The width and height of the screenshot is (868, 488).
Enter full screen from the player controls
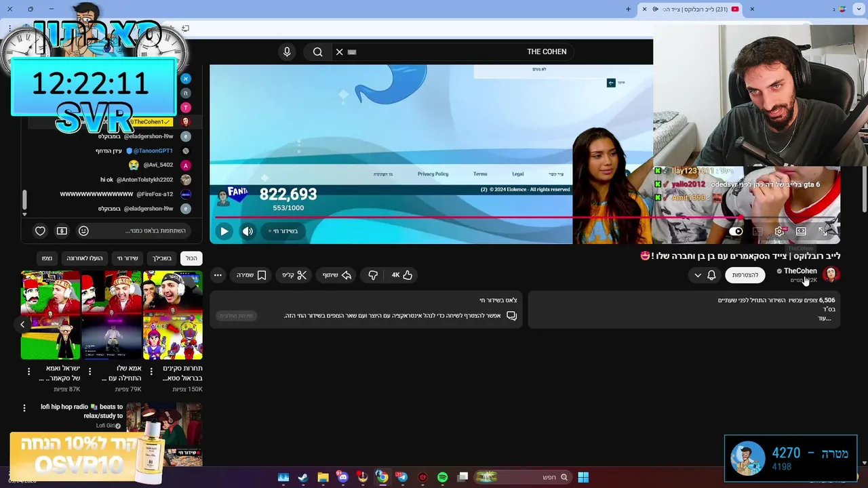[x=823, y=231]
